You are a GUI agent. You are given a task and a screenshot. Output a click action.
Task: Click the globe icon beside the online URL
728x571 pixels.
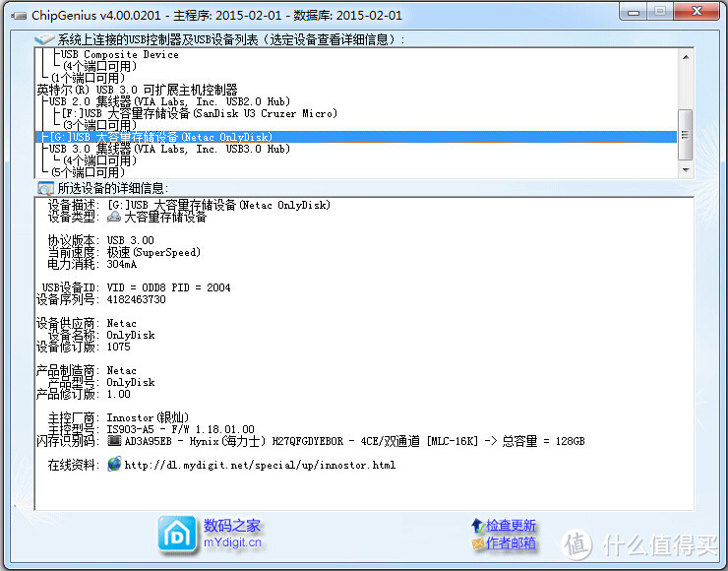(115, 464)
